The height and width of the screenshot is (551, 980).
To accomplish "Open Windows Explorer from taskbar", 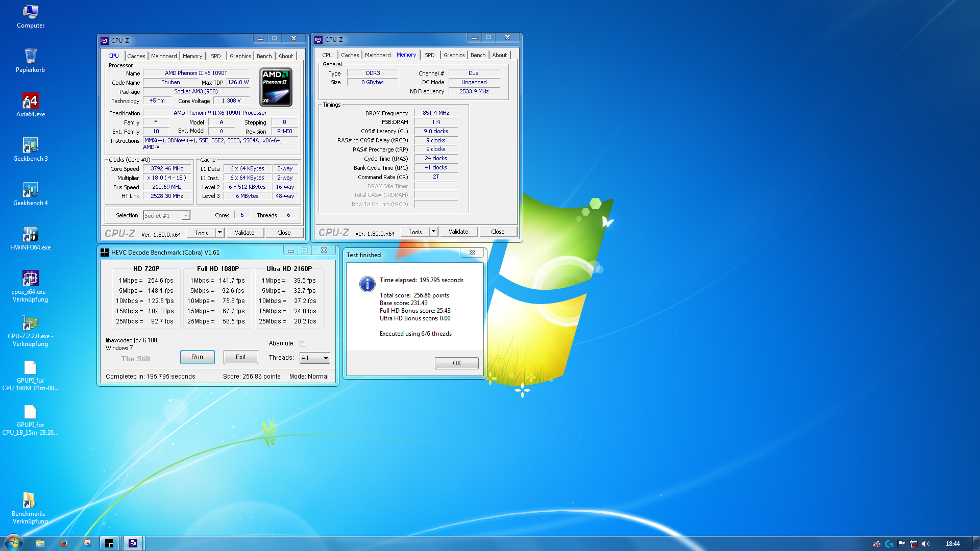I will click(40, 543).
